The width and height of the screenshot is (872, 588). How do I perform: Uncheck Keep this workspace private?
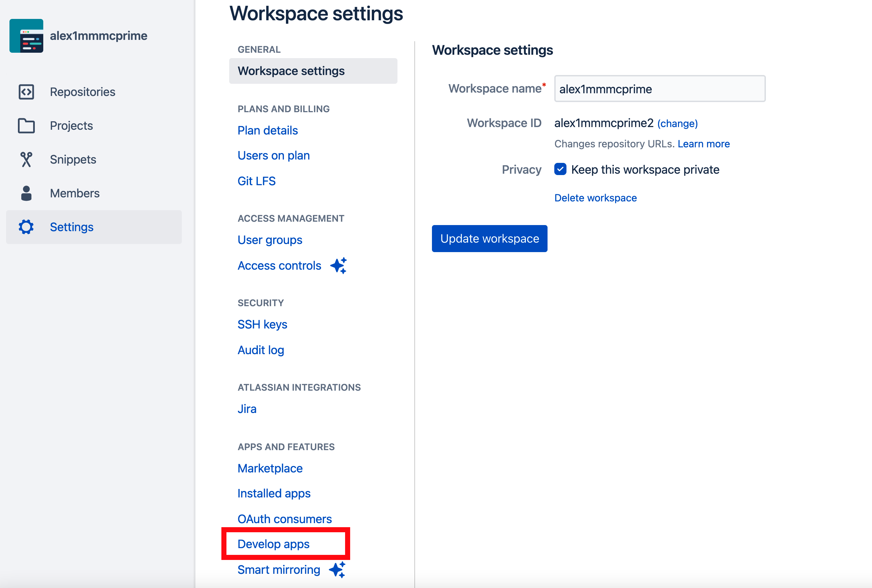[560, 169]
